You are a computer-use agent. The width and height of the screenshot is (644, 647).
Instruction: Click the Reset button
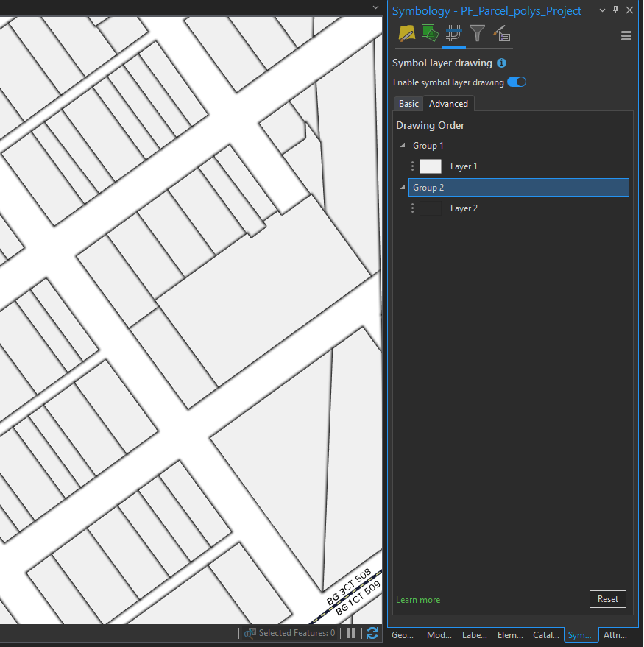pyautogui.click(x=607, y=599)
